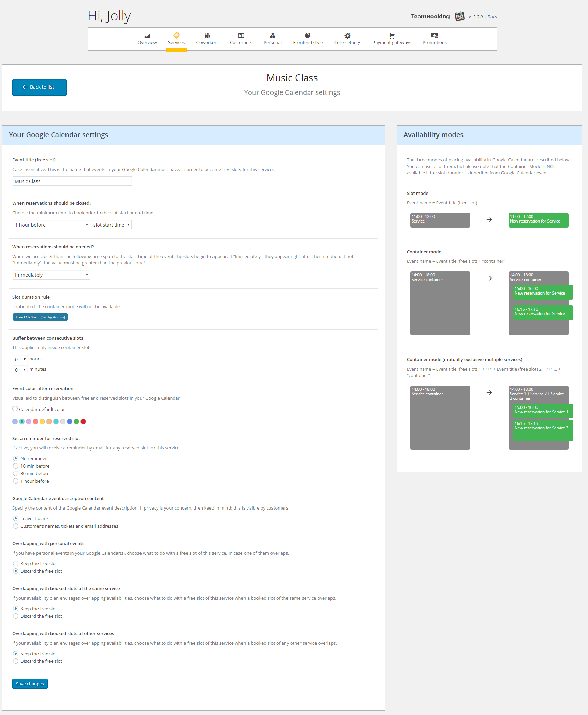Go to the Customers tab

coord(241,39)
